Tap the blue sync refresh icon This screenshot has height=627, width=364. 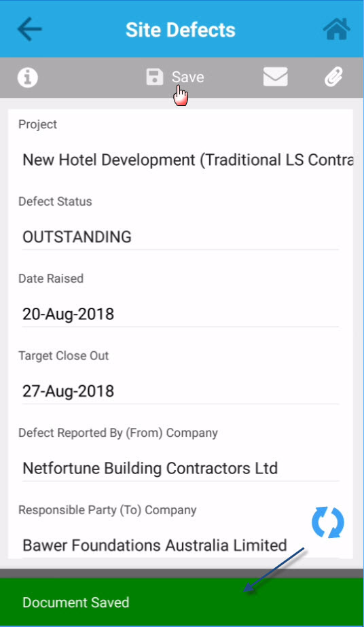point(327,522)
